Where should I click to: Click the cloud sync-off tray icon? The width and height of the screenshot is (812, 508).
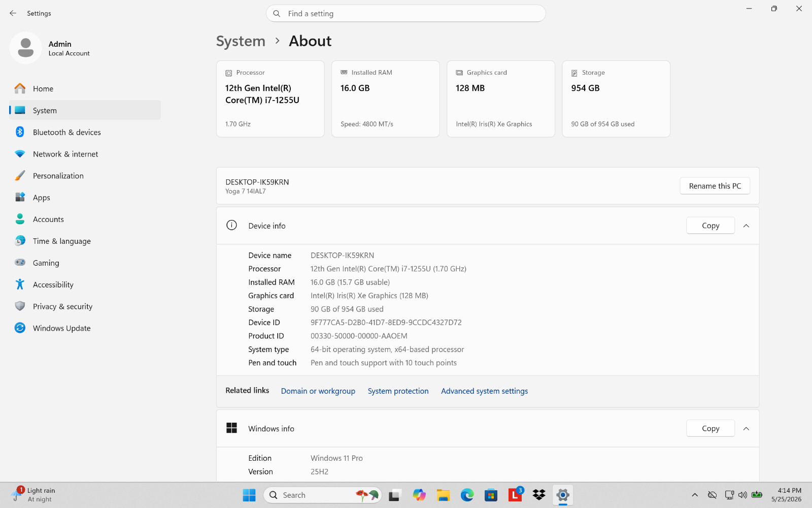(712, 495)
